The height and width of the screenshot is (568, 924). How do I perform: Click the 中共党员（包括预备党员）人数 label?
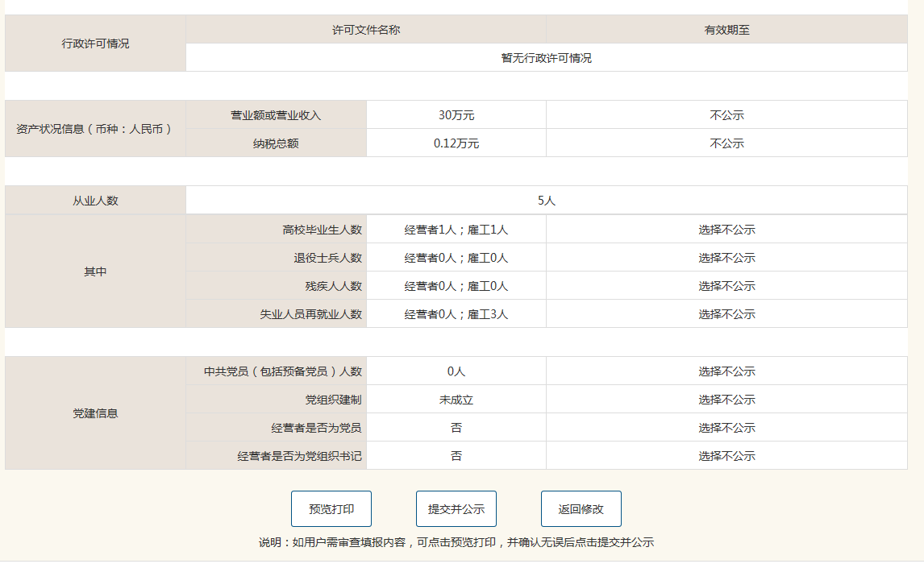(x=283, y=371)
